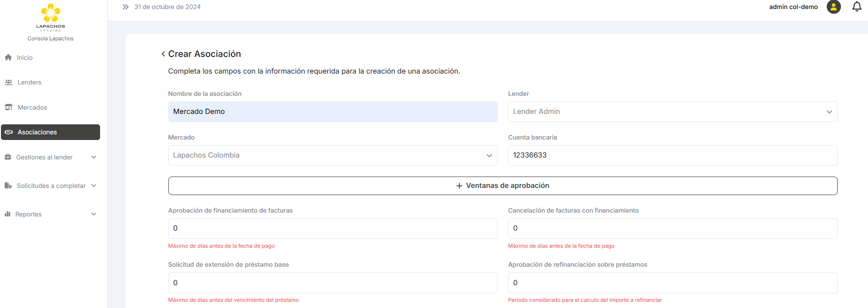Open the admin user profile avatar
Screen dimensions: 868x308
833,7
